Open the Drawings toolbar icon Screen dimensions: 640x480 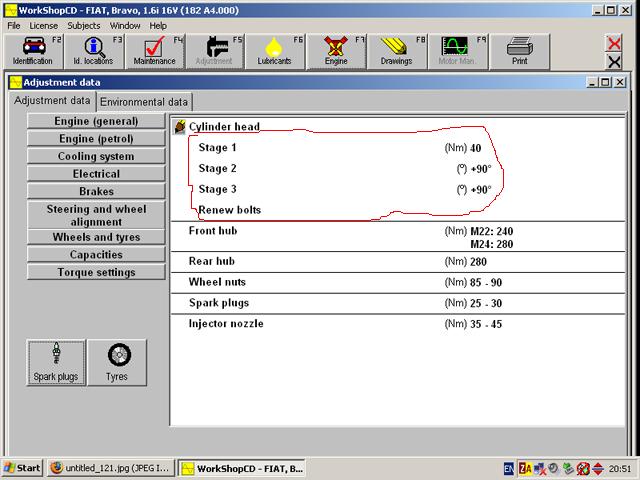pos(396,50)
